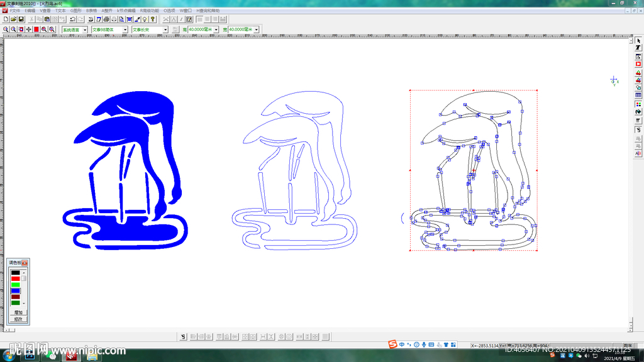This screenshot has width=644, height=362.
Task: Click the height 40.0000毫米 input field
Action: pyautogui.click(x=200, y=30)
